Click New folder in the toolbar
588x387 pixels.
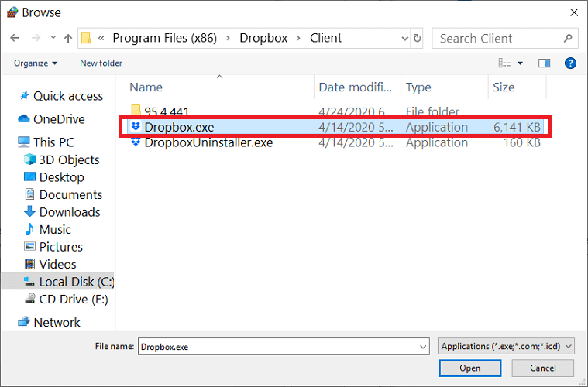coord(101,63)
